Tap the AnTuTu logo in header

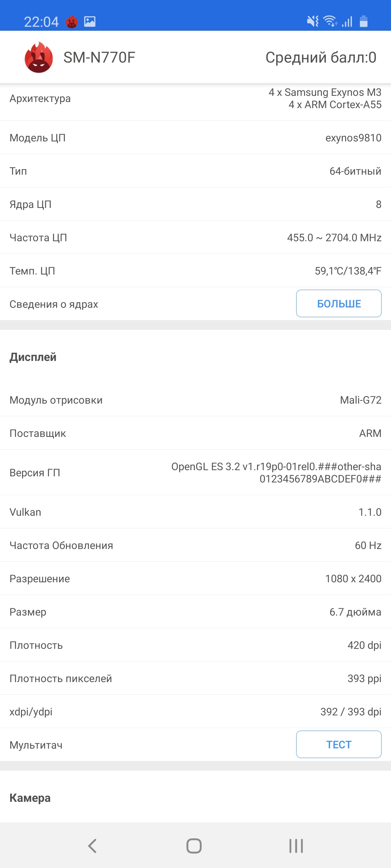(x=39, y=58)
